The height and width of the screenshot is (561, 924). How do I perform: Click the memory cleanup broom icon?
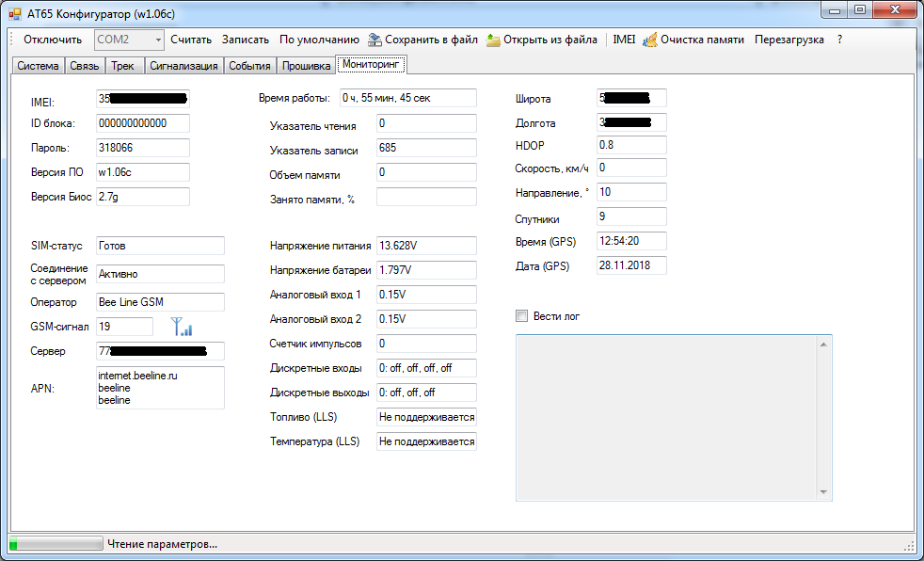coord(649,40)
